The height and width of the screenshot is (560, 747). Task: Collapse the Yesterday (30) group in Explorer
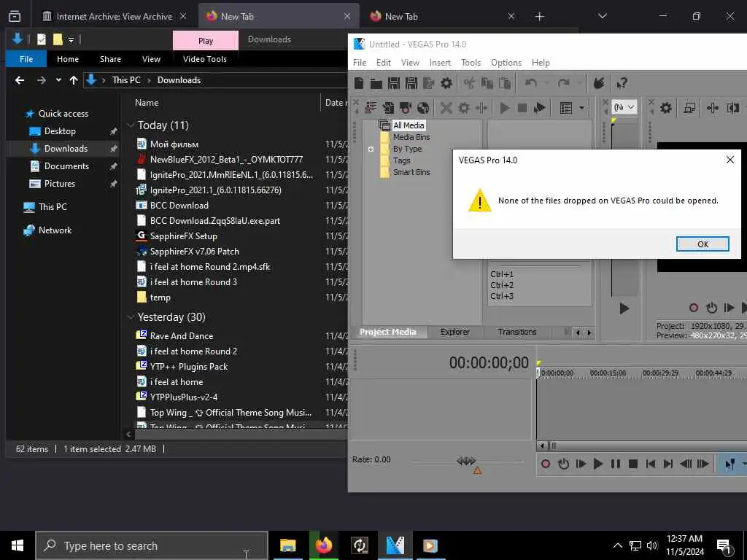click(130, 317)
